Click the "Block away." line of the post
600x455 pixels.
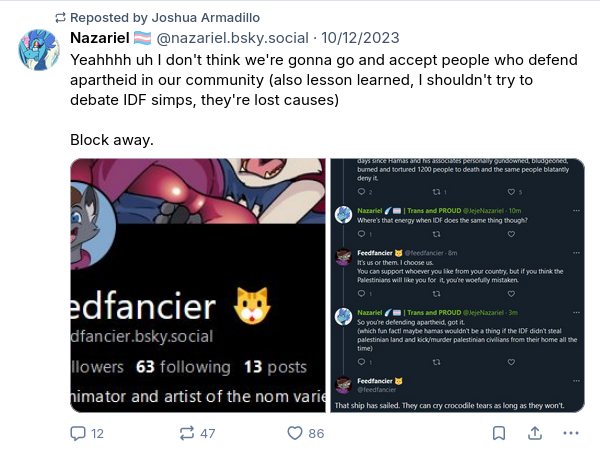point(113,140)
